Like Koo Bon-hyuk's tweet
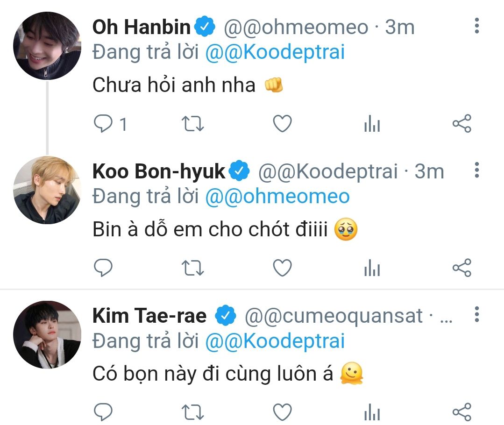The image size is (504, 425). (x=282, y=268)
